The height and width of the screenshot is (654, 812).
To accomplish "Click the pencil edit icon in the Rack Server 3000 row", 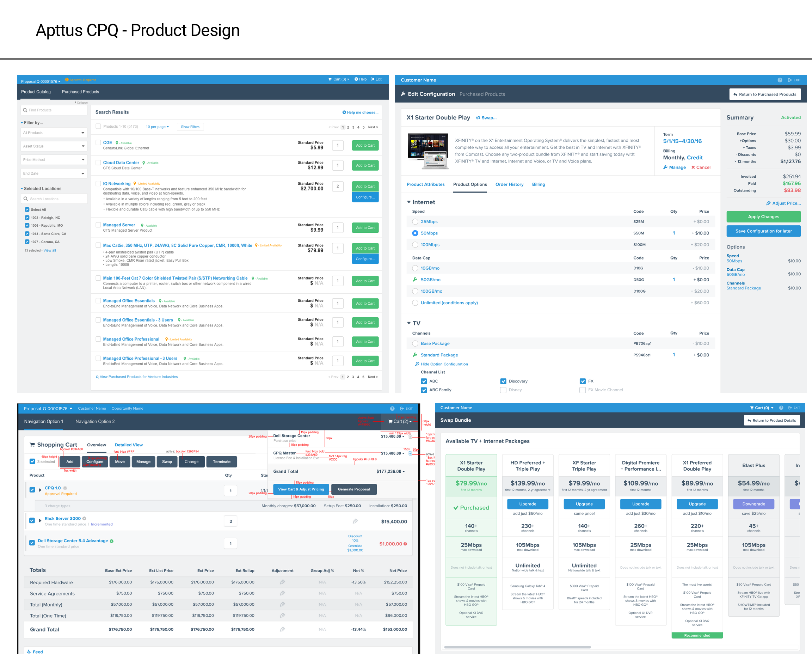I will pyautogui.click(x=355, y=521).
